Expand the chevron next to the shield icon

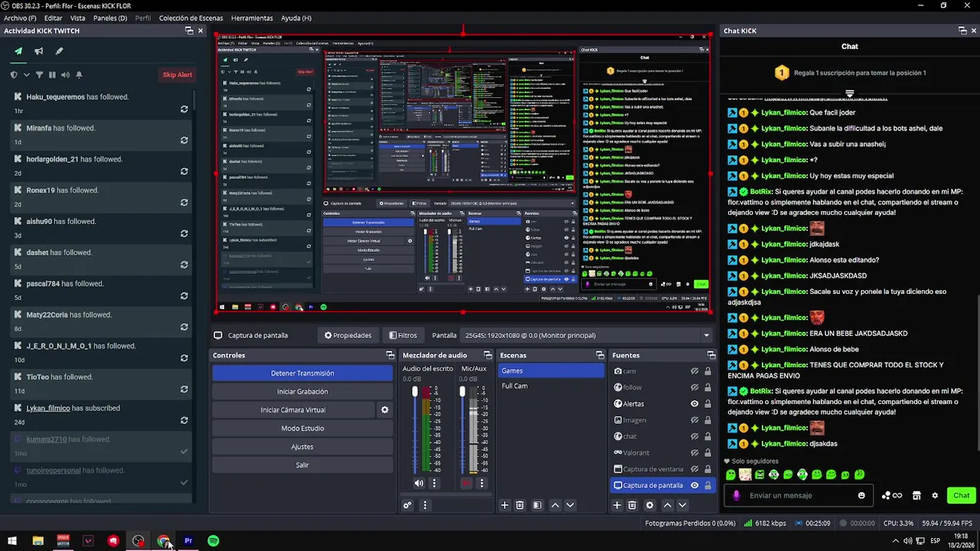coord(26,74)
